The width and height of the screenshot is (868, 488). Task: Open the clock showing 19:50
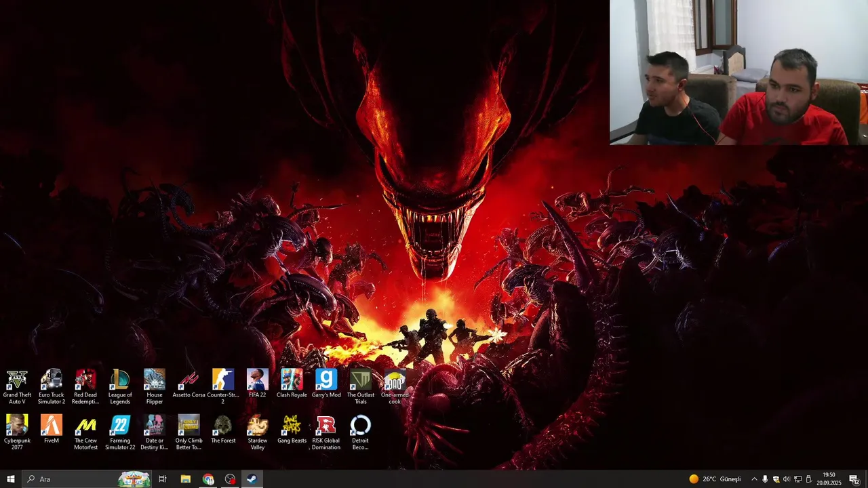click(829, 479)
